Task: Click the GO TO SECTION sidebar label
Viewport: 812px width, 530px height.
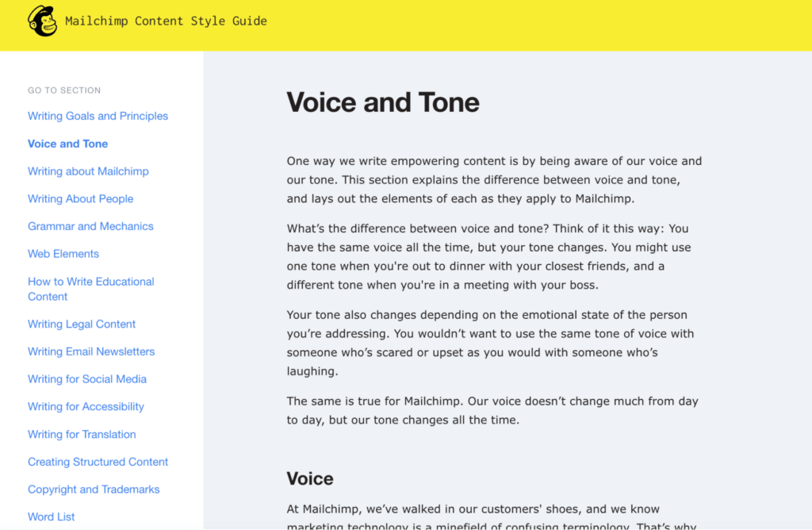Action: [64, 90]
